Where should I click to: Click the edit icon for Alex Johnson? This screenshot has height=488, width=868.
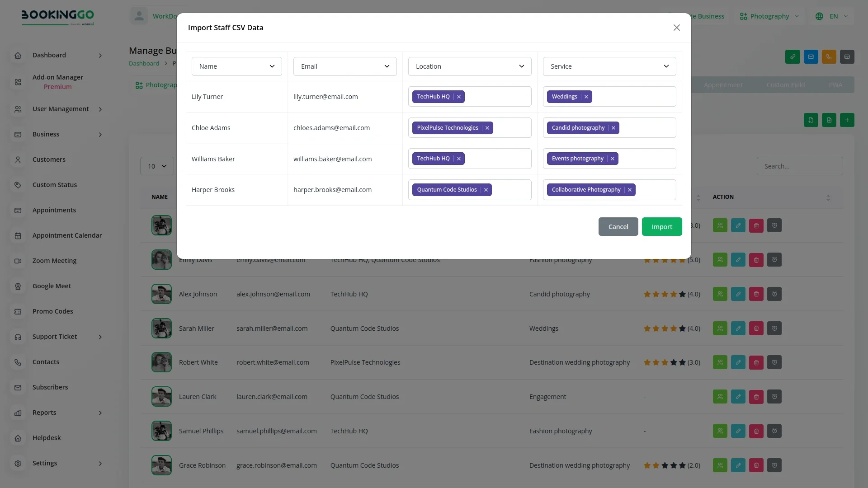click(738, 294)
